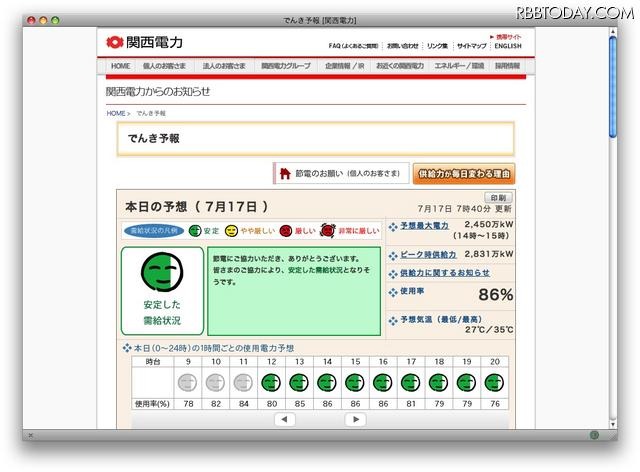Open the 企業情報 / IR navigation tab

[344, 66]
